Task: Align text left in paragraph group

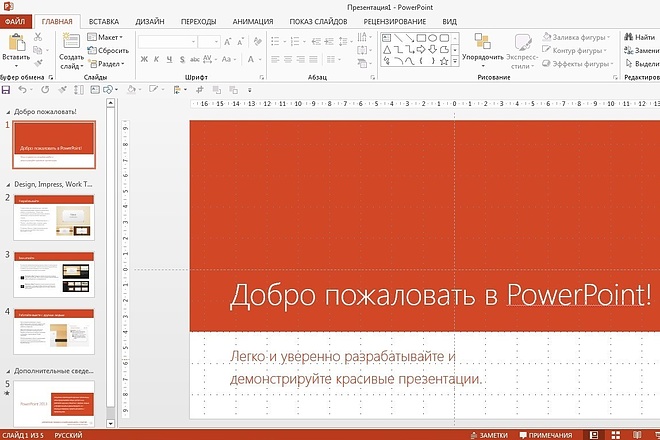Action: point(275,59)
